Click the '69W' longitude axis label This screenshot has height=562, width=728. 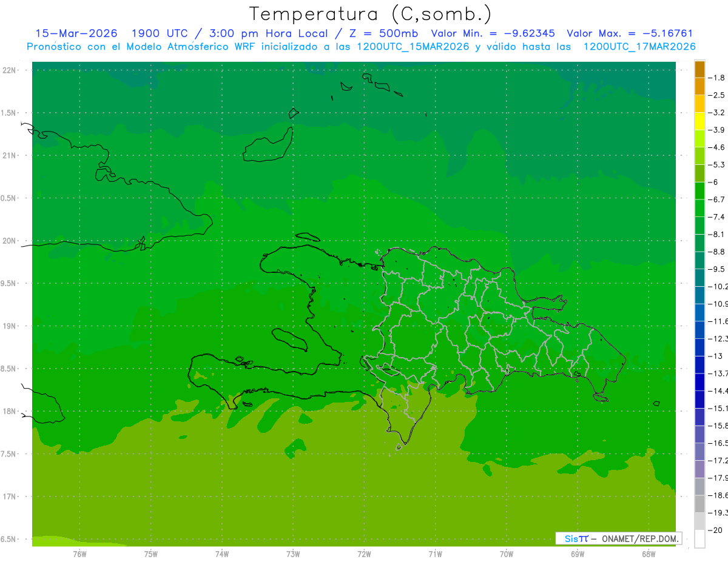click(x=578, y=554)
